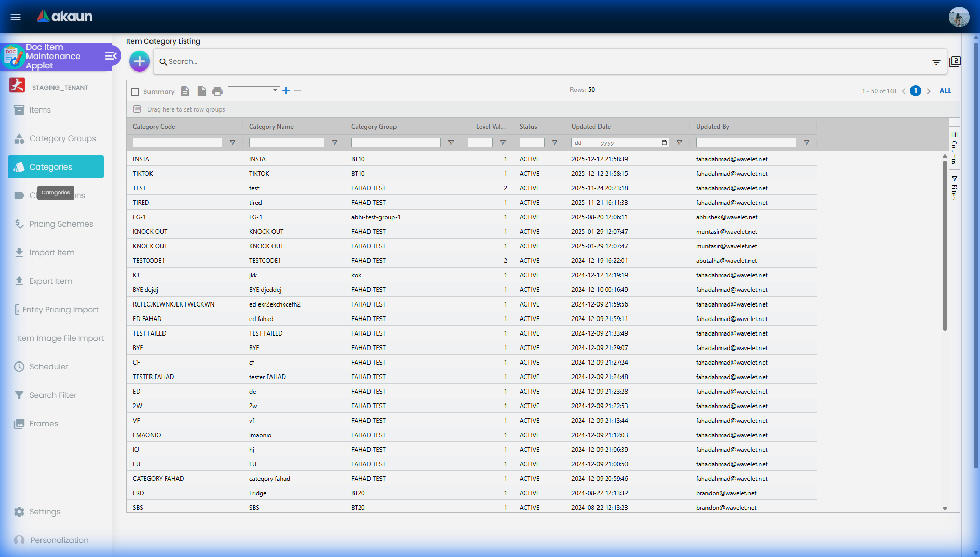Open advanced search filter icon in search bar
Viewport: 980px width, 557px height.
tap(936, 62)
